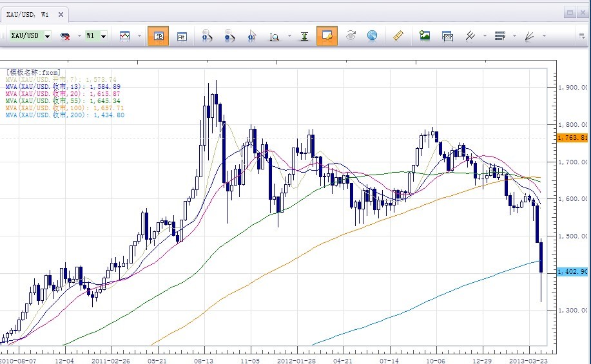Select the XAU/USD, W1 chart tab
The image size is (591, 364).
click(x=26, y=14)
